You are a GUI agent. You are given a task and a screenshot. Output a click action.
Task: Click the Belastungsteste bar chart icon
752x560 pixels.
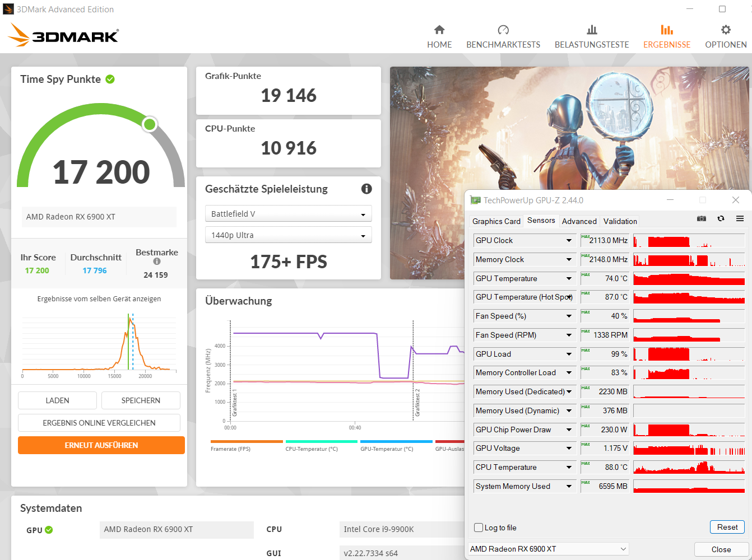coord(592,30)
